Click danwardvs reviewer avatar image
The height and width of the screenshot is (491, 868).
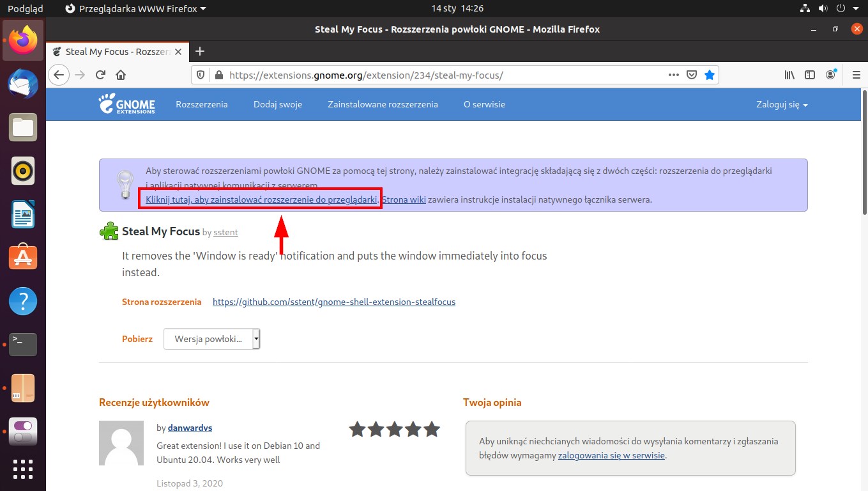[121, 443]
